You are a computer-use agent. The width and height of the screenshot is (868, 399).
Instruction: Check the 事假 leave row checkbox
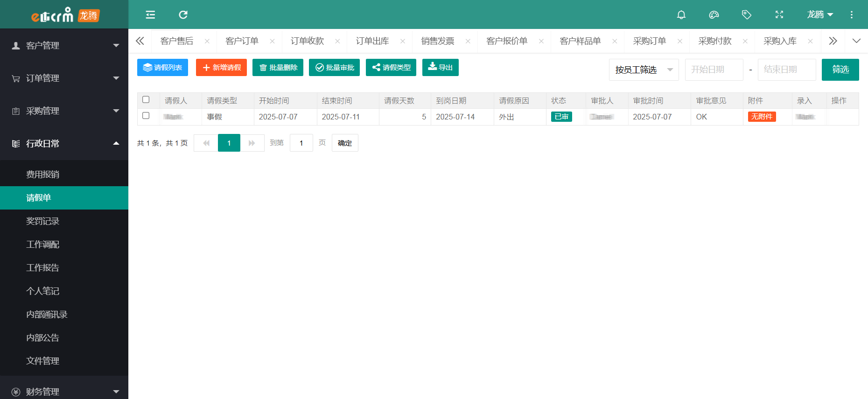point(146,116)
